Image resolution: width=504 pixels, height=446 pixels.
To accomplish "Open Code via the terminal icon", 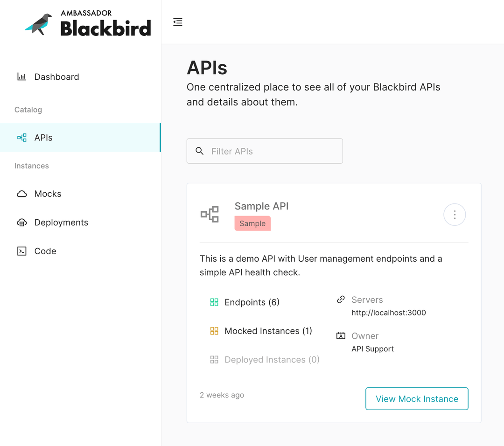I will [x=22, y=251].
